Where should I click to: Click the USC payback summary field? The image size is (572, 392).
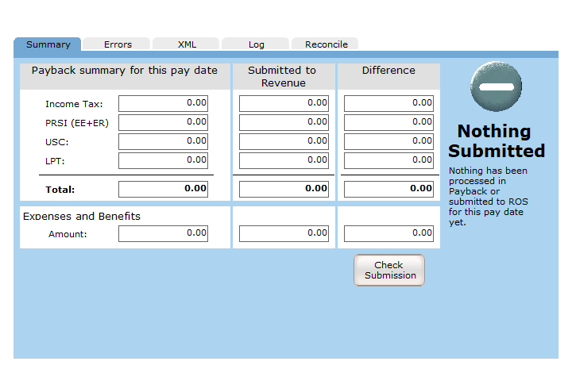163,141
